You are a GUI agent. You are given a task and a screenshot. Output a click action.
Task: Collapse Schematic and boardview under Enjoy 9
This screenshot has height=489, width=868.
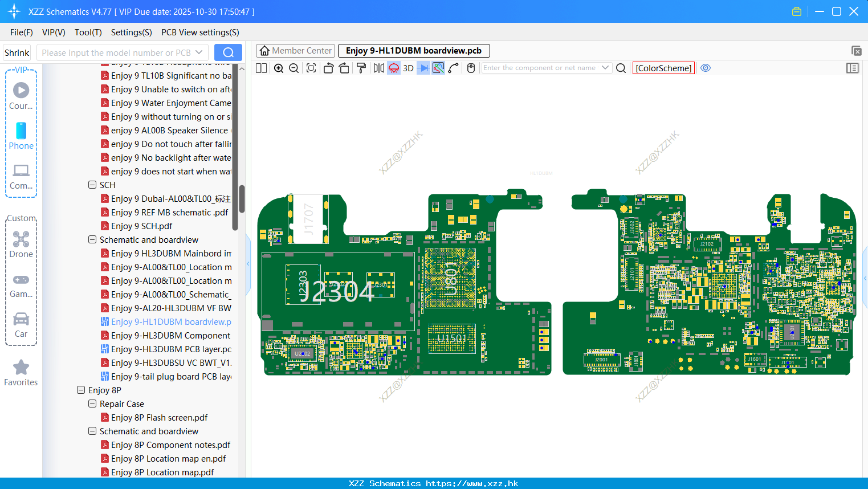tap(92, 239)
